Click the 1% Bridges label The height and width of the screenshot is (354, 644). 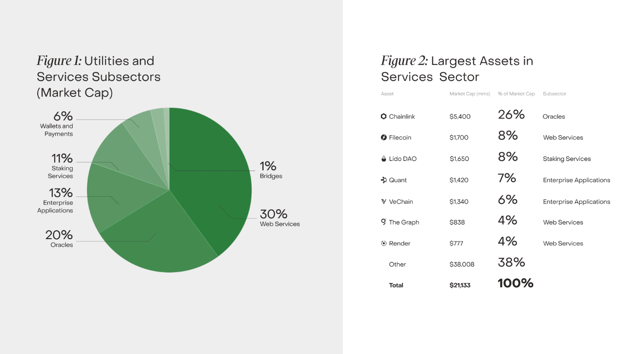pyautogui.click(x=270, y=169)
